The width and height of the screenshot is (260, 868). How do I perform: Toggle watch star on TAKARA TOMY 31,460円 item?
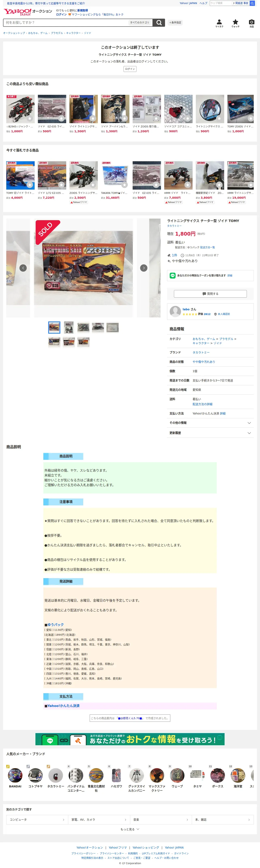(x=125, y=185)
